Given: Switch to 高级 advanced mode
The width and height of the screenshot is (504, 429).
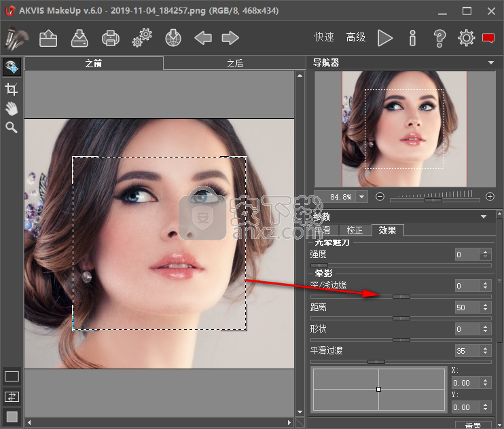Looking at the screenshot, I should (x=356, y=37).
